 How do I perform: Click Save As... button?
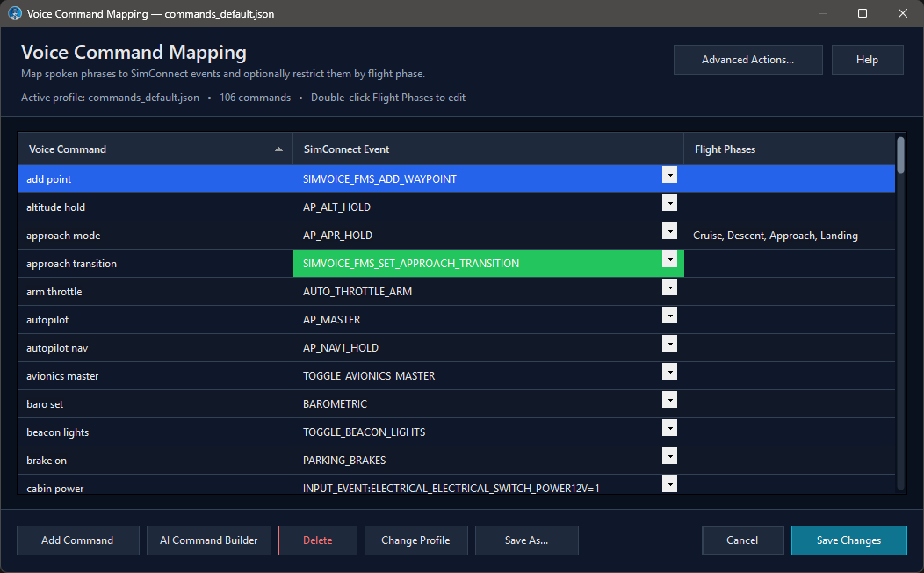[527, 540]
